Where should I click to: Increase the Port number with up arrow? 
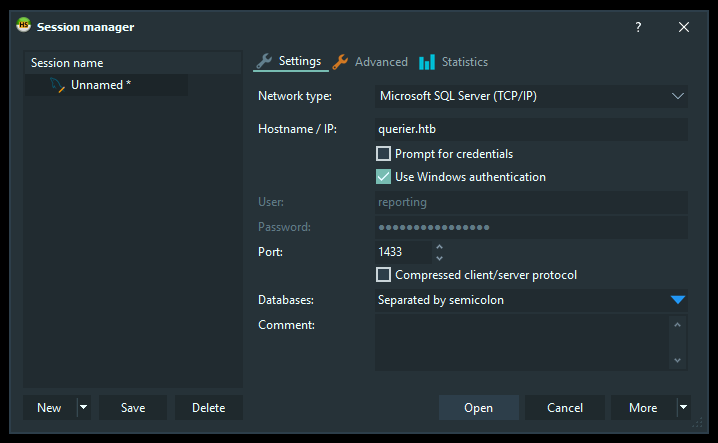(440, 246)
